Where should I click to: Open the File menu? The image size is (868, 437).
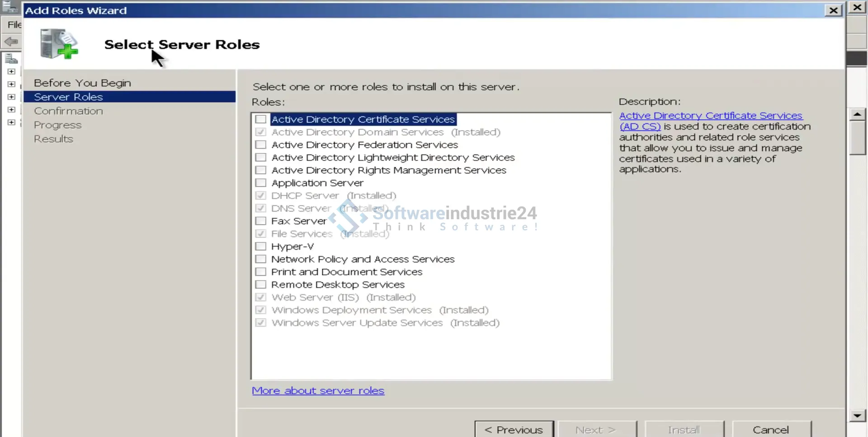pyautogui.click(x=14, y=24)
